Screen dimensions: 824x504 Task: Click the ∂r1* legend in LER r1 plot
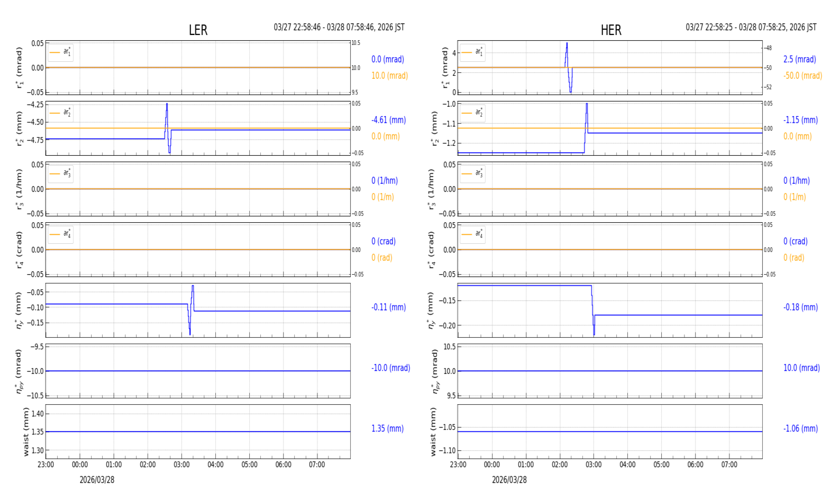click(61, 52)
